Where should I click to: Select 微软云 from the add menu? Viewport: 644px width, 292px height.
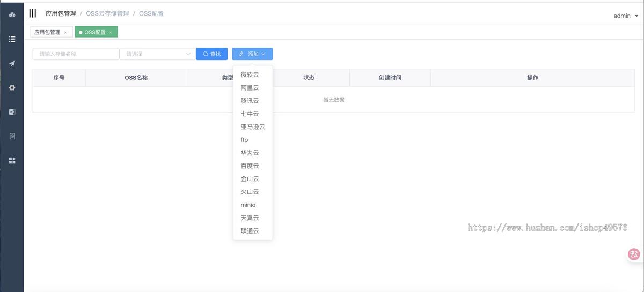pos(253,74)
